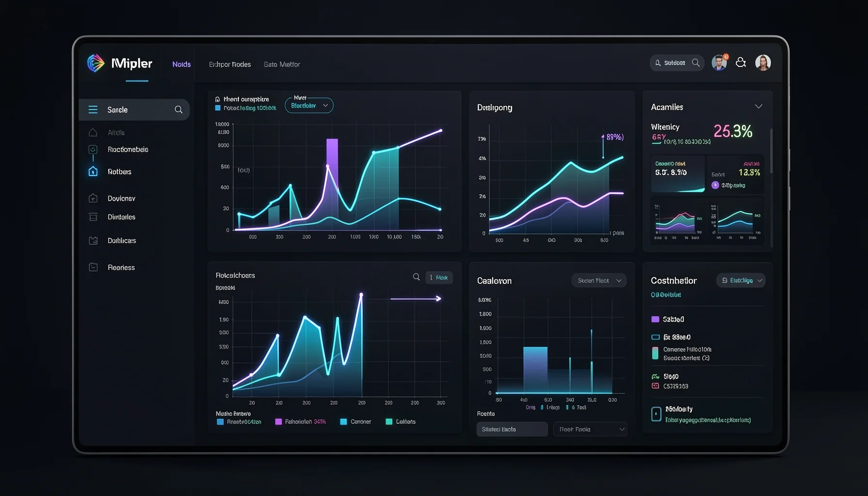868x496 pixels.
Task: Toggle the Lalıens legend entry
Action: click(401, 422)
